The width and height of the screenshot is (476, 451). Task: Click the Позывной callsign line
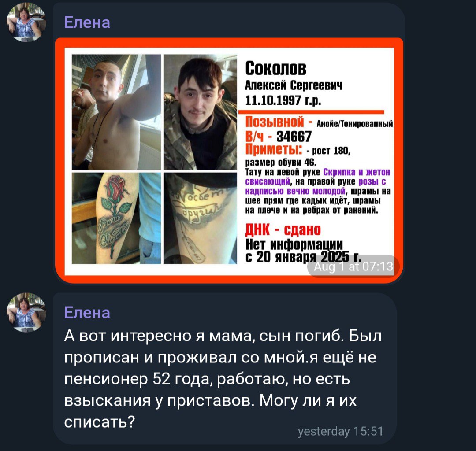319,122
